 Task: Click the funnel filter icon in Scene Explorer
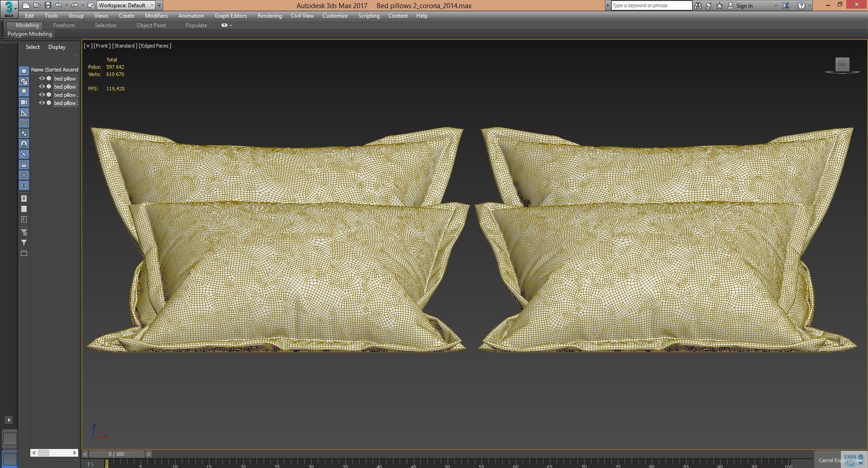24,243
